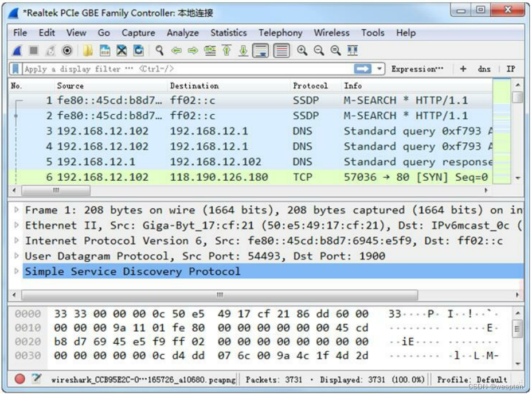The height and width of the screenshot is (396, 532).
Task: Expand User Datagram Protocol row
Action: [16, 256]
